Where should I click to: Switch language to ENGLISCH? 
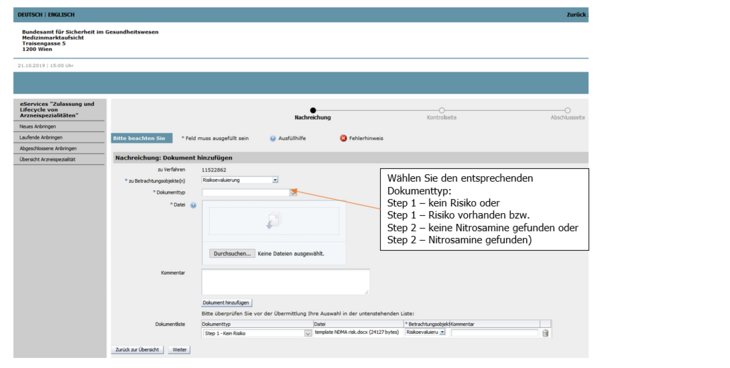61,15
